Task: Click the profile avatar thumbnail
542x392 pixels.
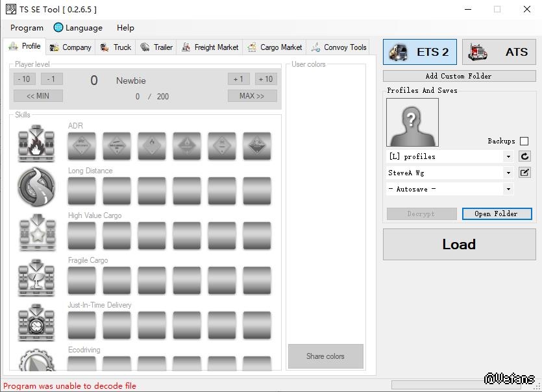Action: (412, 123)
